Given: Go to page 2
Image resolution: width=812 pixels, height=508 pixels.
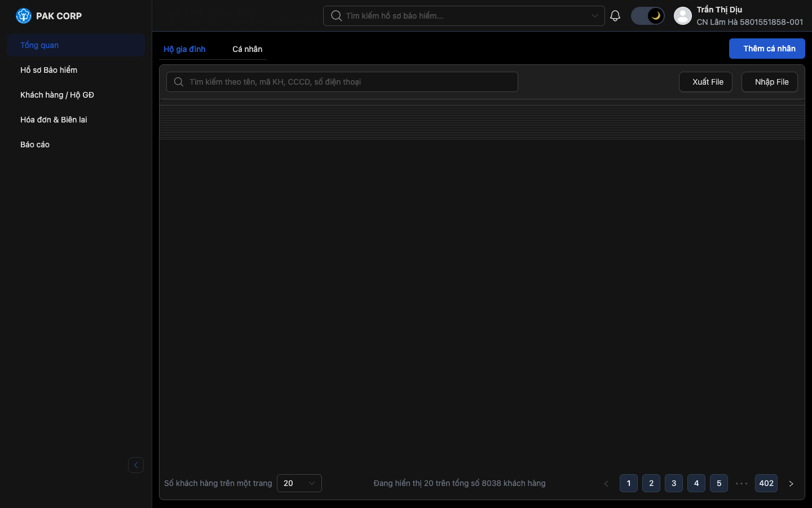Looking at the screenshot, I should 651,483.
